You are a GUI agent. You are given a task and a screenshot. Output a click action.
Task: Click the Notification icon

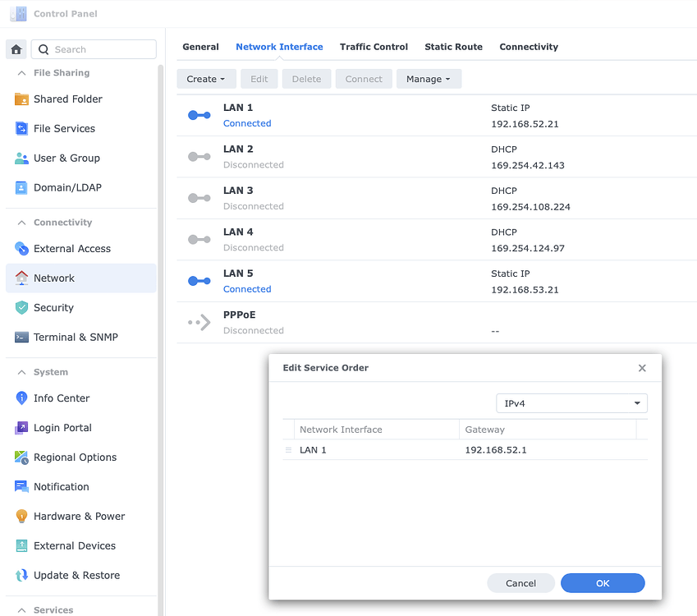click(x=21, y=486)
